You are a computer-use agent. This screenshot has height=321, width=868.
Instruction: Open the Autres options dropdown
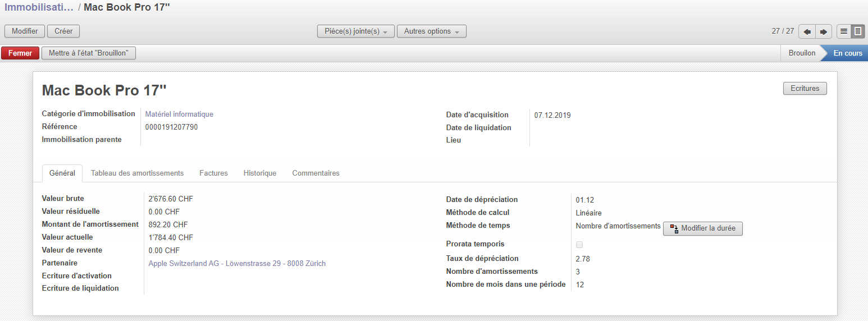(431, 31)
